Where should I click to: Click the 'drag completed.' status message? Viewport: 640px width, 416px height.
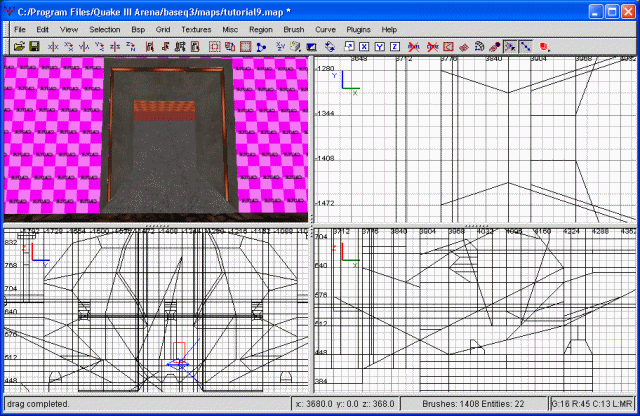[38, 404]
